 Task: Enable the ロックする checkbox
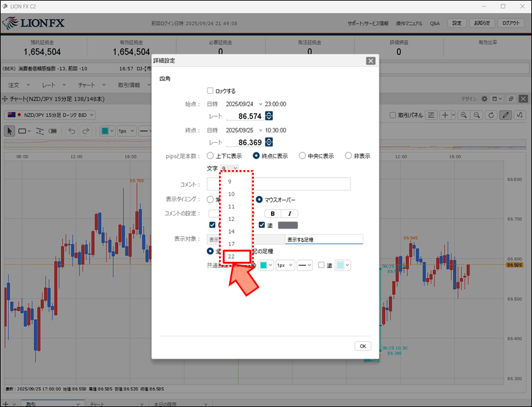(211, 91)
